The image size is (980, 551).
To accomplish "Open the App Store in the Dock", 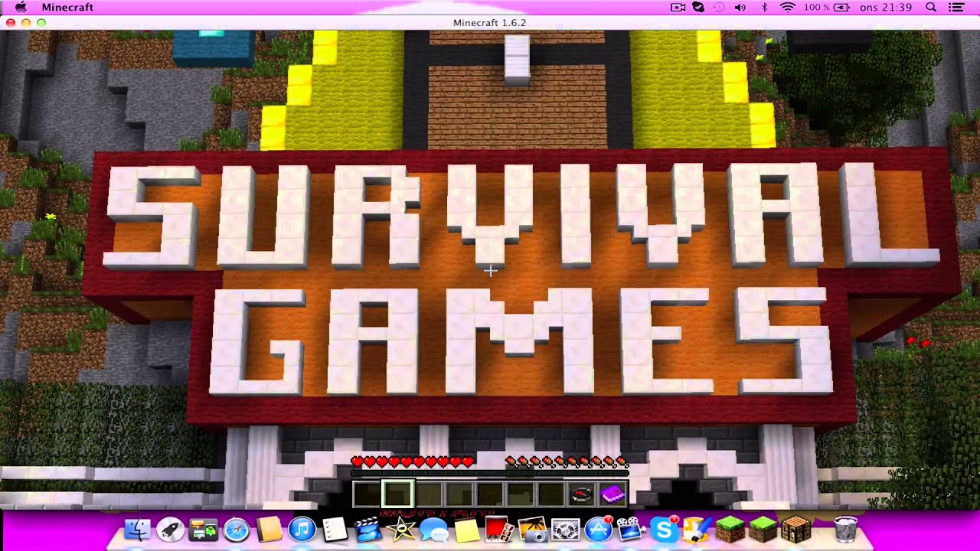I will (x=598, y=530).
